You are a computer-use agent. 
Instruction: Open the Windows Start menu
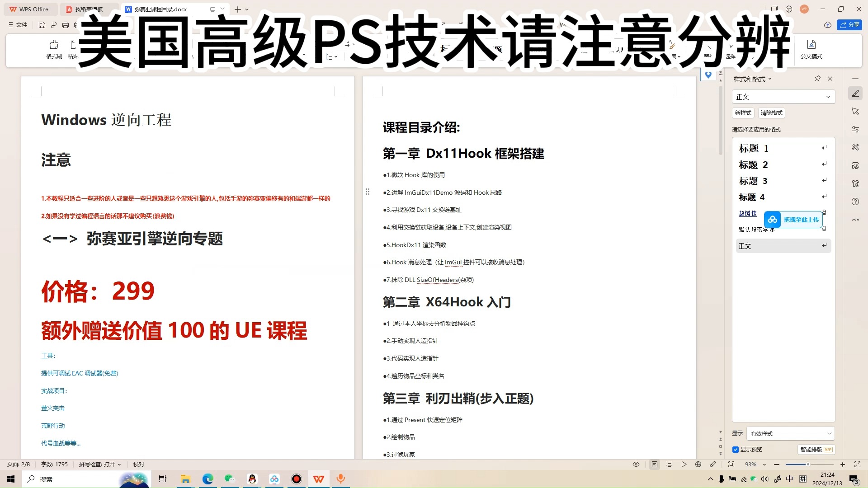[11, 479]
